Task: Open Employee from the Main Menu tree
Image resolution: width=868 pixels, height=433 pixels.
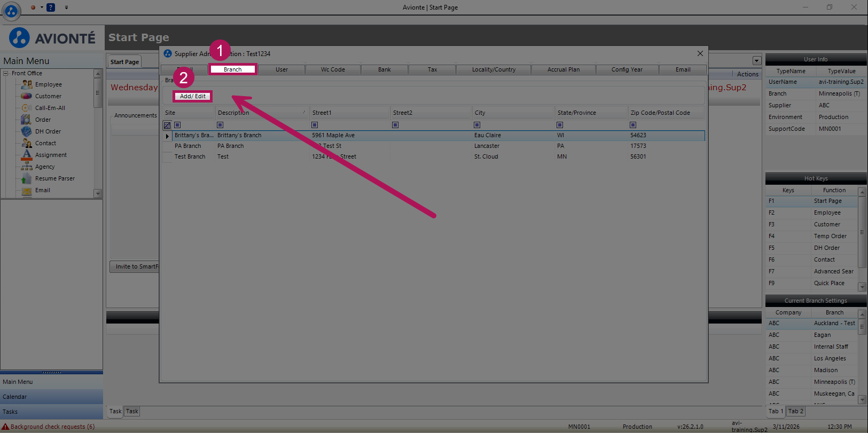Action: [x=49, y=84]
